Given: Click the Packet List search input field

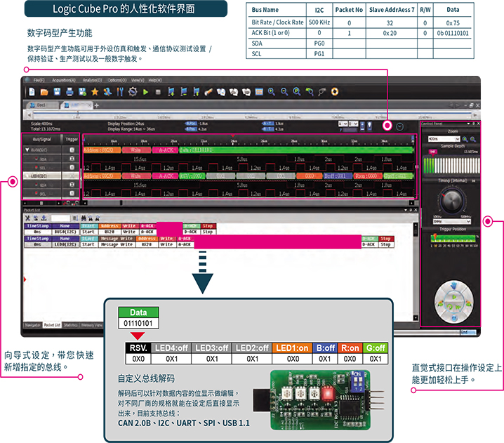Looking at the screenshot, I should (60, 218).
